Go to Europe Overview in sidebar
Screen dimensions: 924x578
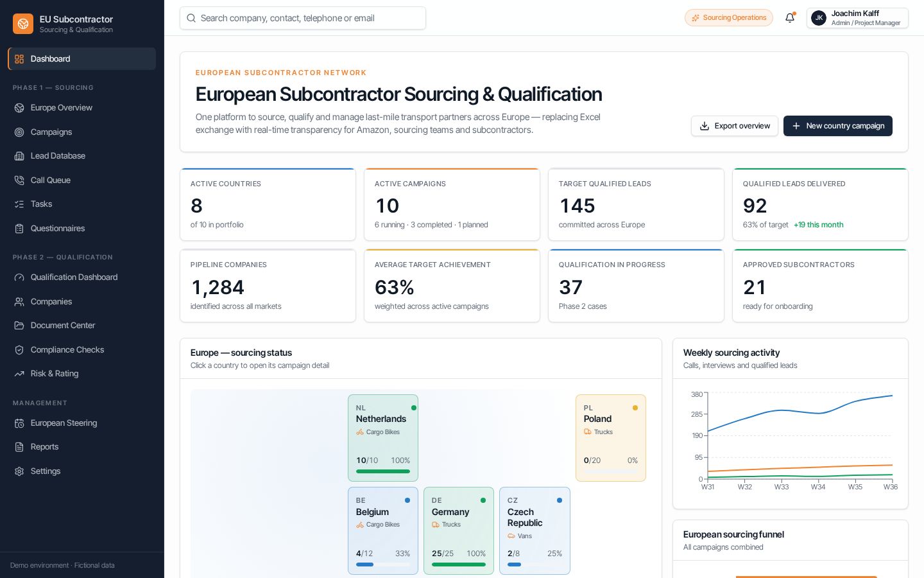81,108
